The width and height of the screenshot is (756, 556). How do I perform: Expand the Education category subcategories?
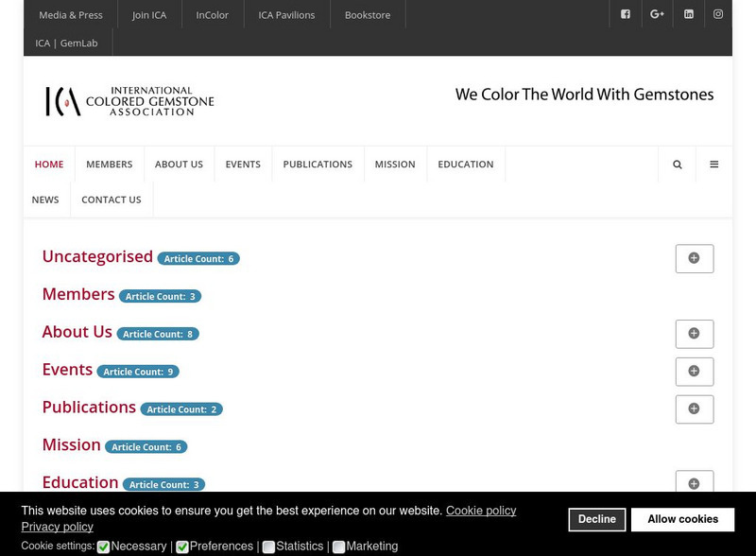click(695, 481)
